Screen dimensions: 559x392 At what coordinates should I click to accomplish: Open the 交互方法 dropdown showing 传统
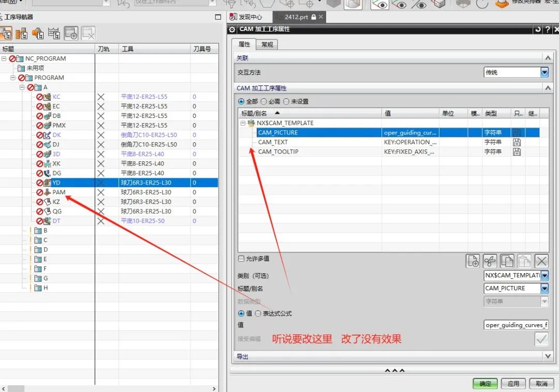516,72
